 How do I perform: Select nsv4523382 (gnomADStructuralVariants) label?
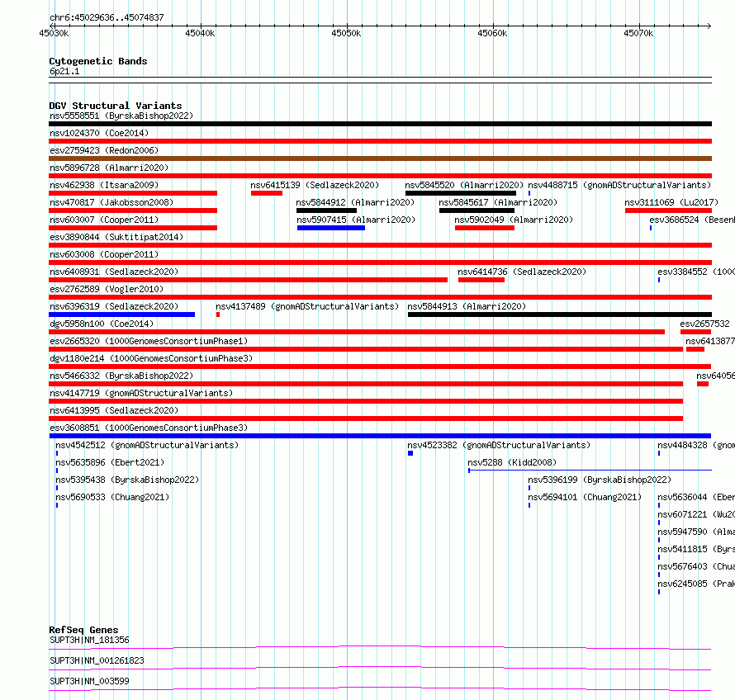(499, 445)
